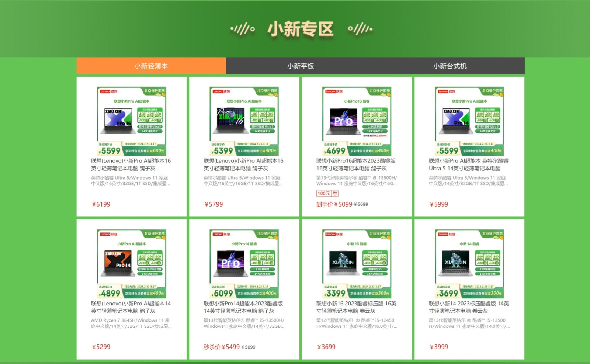Click specs text mentioning 16英寸/16GB/1T SSD
Viewport: 590px width, 364px height.
pos(243,181)
